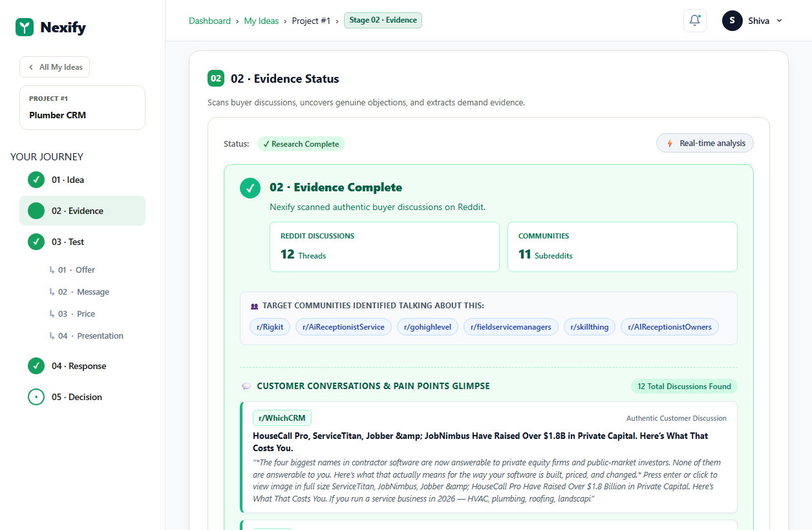Click the 12 Total Discussions Found badge
Screen dimensions: 812x530
(684, 387)
